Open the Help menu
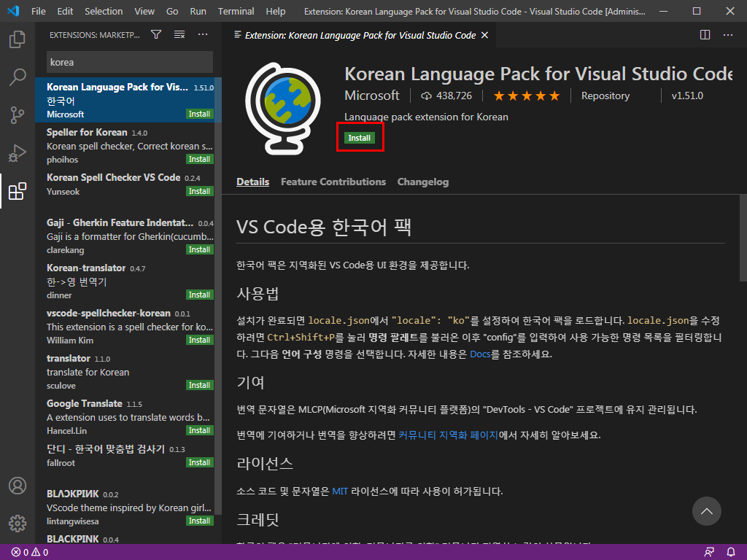 coord(275,11)
